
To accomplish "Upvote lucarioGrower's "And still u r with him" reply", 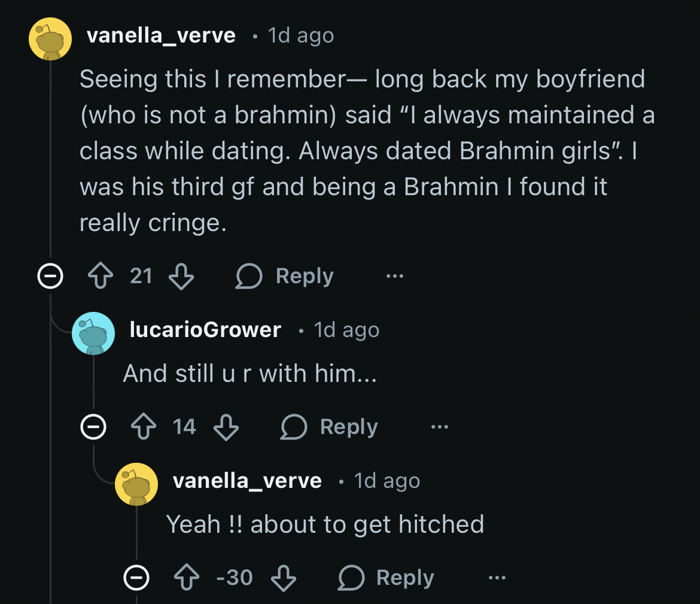I will pos(143,427).
